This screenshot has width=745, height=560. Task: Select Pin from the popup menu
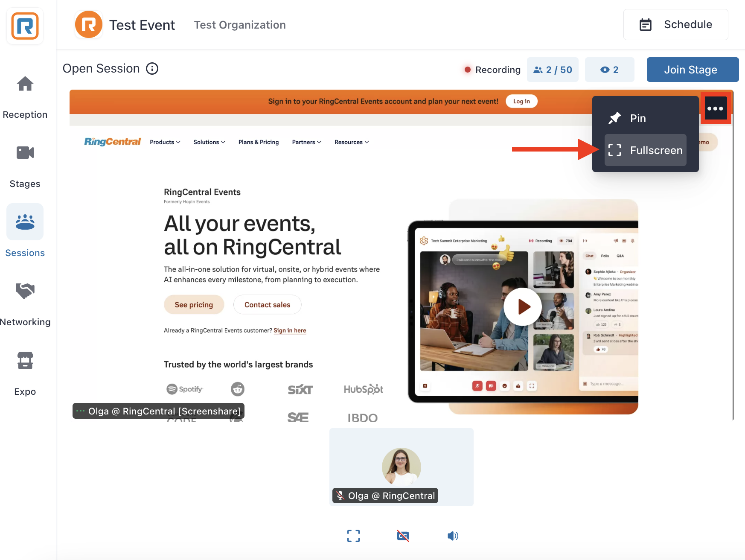645,118
